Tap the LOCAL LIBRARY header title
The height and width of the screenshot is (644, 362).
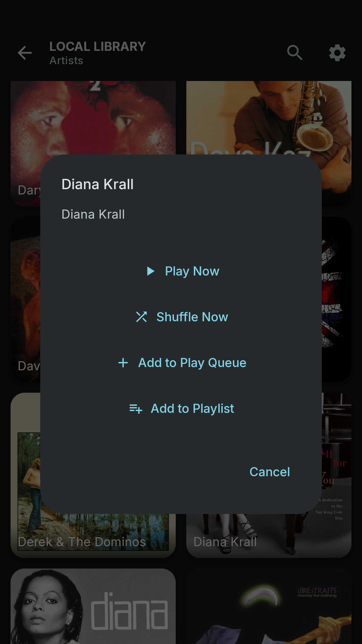(98, 47)
